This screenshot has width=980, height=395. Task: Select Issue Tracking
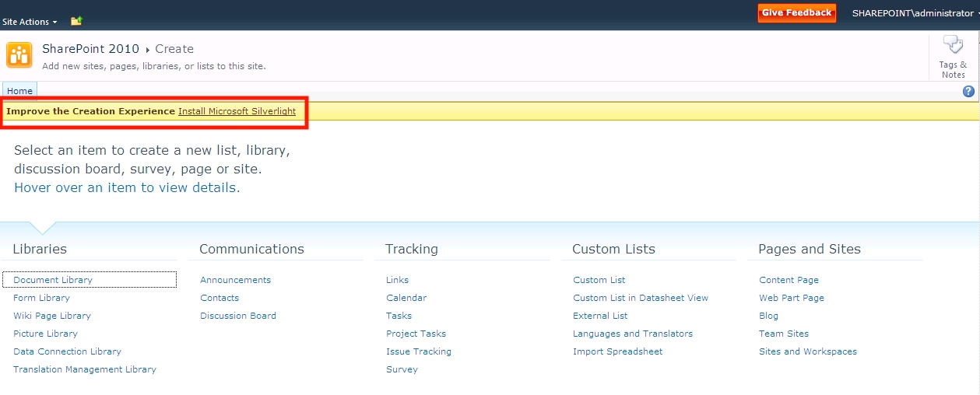[x=419, y=351]
